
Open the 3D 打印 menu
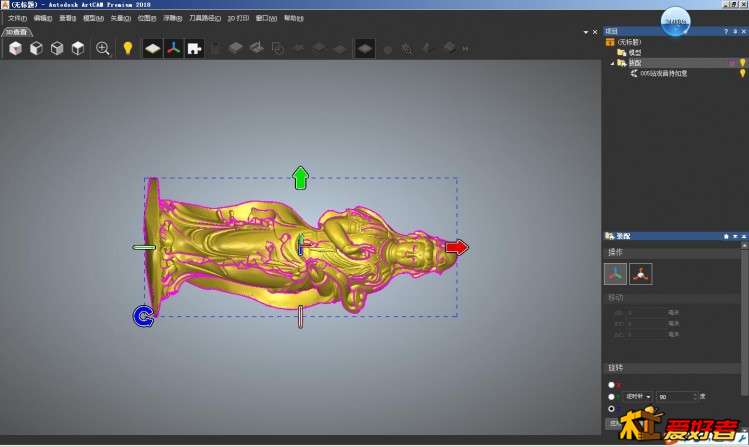click(238, 18)
